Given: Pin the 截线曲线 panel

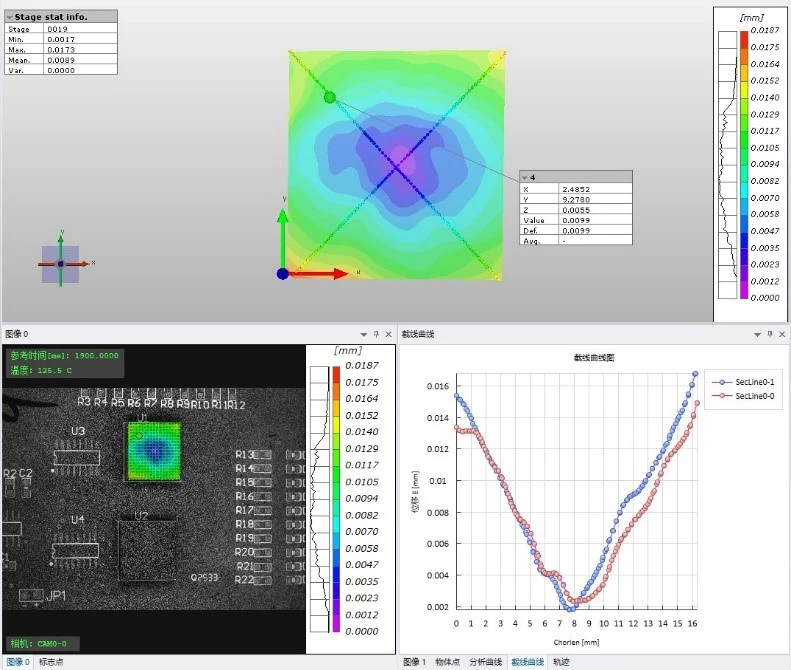Looking at the screenshot, I should click(x=770, y=334).
